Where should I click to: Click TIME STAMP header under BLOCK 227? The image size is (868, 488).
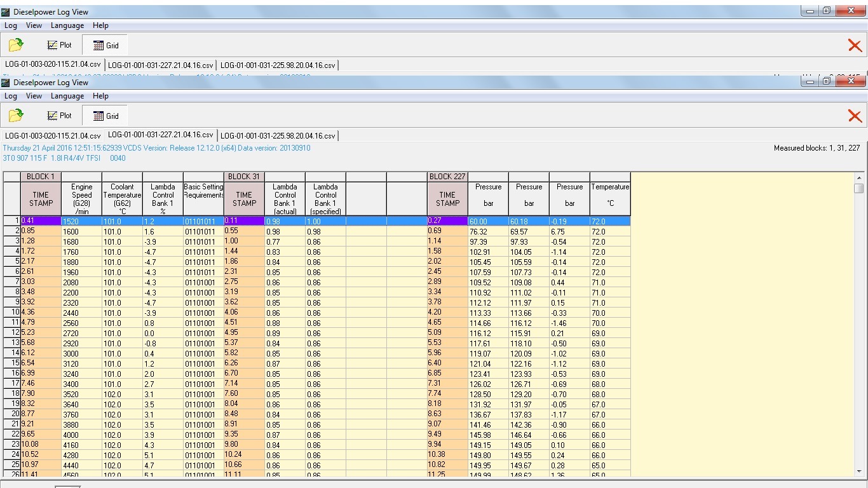[x=447, y=198]
